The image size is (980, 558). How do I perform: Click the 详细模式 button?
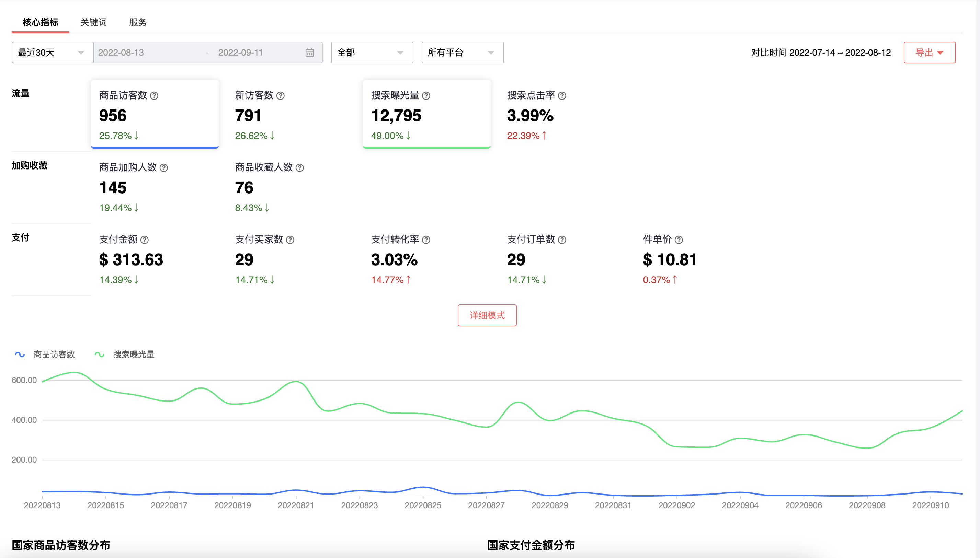[x=487, y=315]
